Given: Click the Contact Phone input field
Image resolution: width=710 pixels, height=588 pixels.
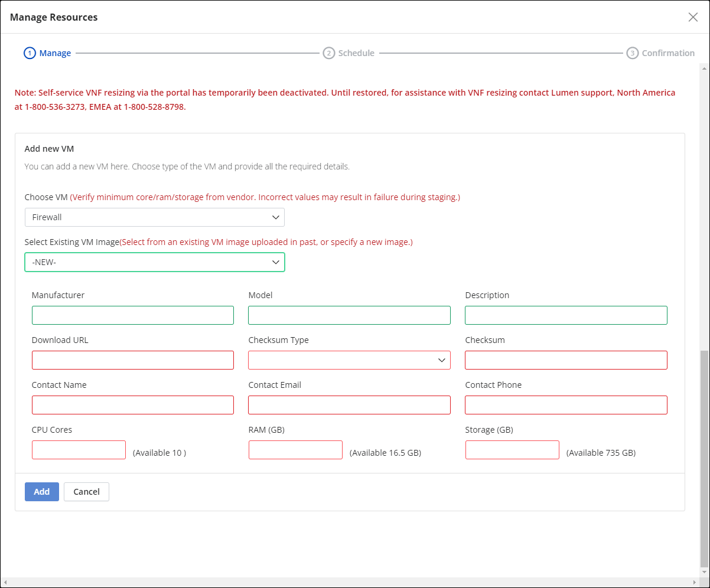Looking at the screenshot, I should click(x=566, y=405).
